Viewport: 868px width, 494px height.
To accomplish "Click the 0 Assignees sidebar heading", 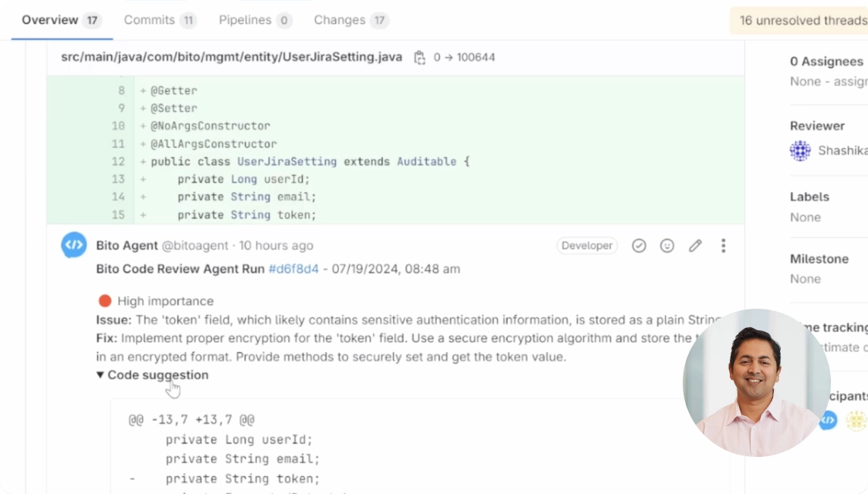I will (x=826, y=62).
